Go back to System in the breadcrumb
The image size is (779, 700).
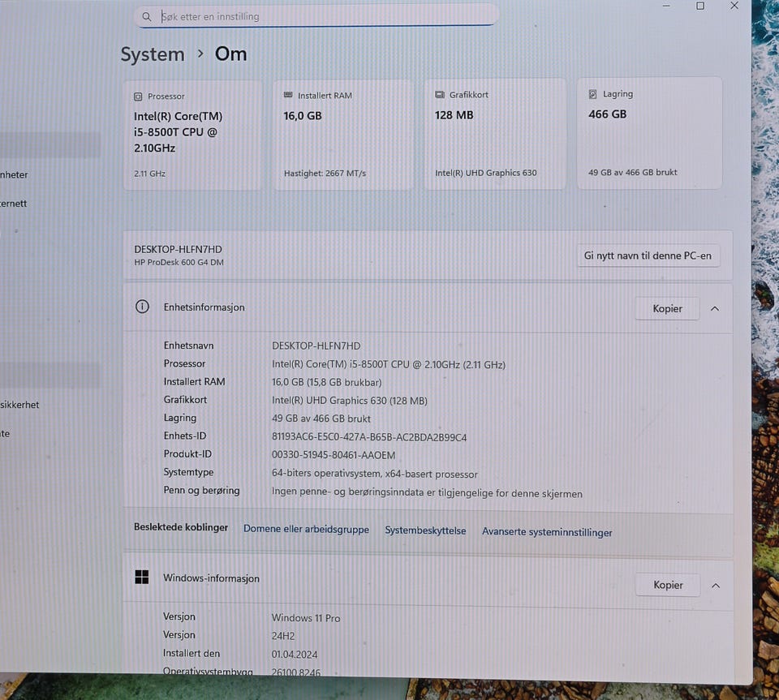tap(153, 54)
